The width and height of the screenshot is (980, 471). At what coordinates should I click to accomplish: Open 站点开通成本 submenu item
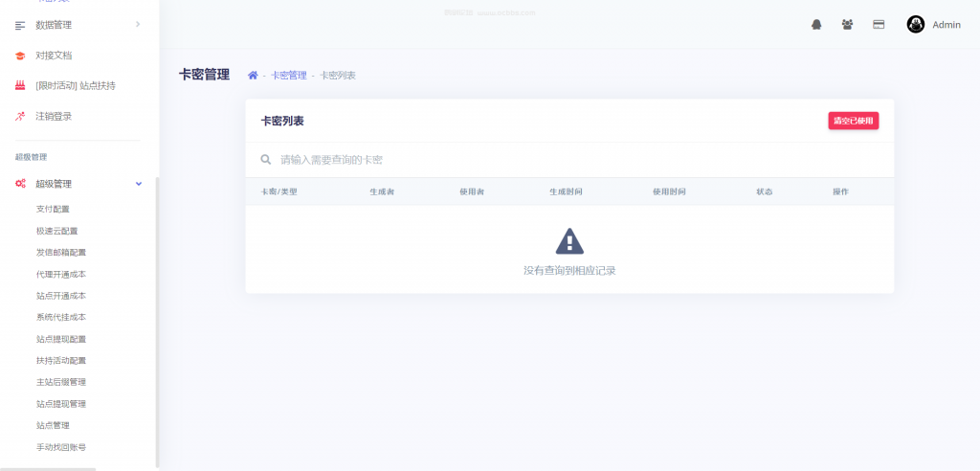61,296
